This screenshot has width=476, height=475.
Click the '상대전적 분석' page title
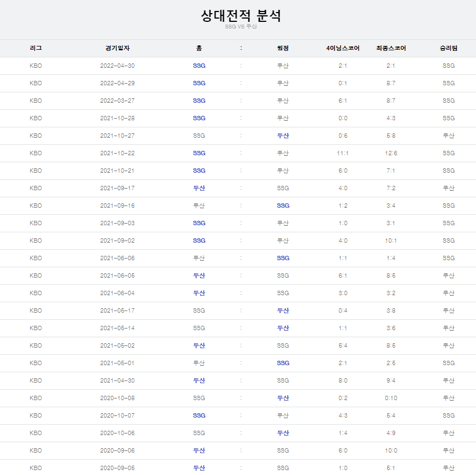(x=241, y=15)
